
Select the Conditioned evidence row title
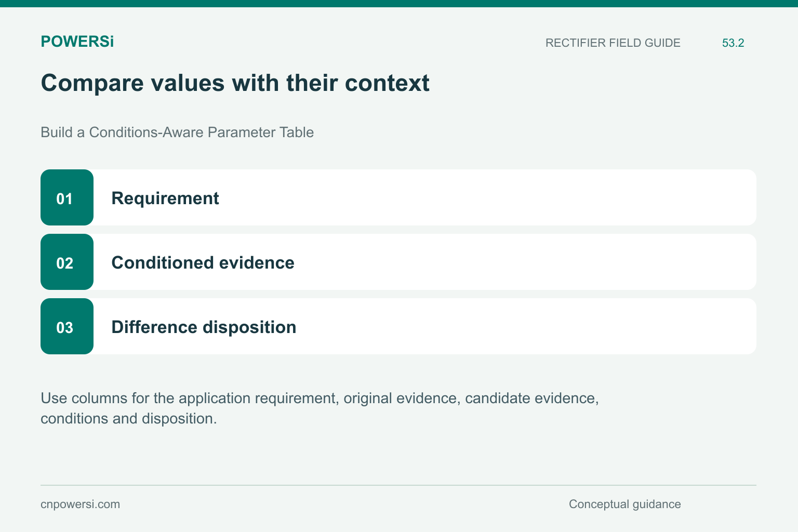203,262
